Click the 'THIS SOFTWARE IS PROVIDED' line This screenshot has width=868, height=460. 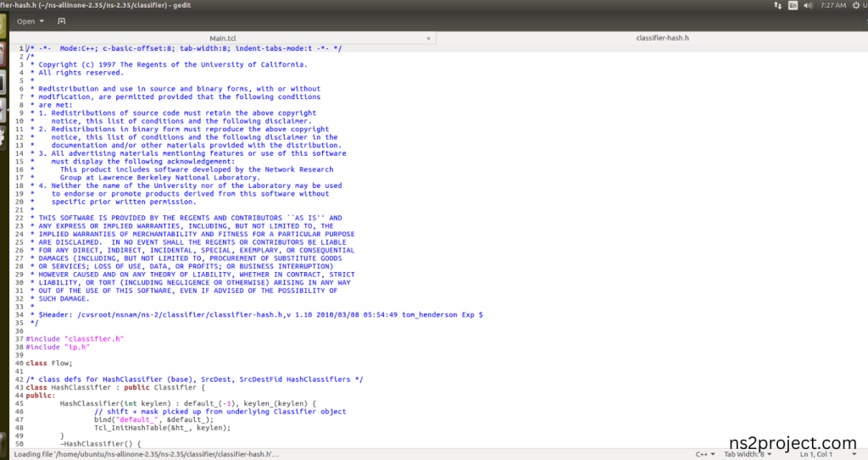(186, 218)
